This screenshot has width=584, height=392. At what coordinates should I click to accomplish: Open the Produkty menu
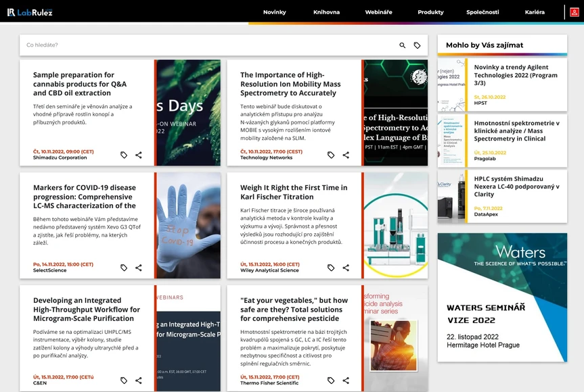pos(430,12)
